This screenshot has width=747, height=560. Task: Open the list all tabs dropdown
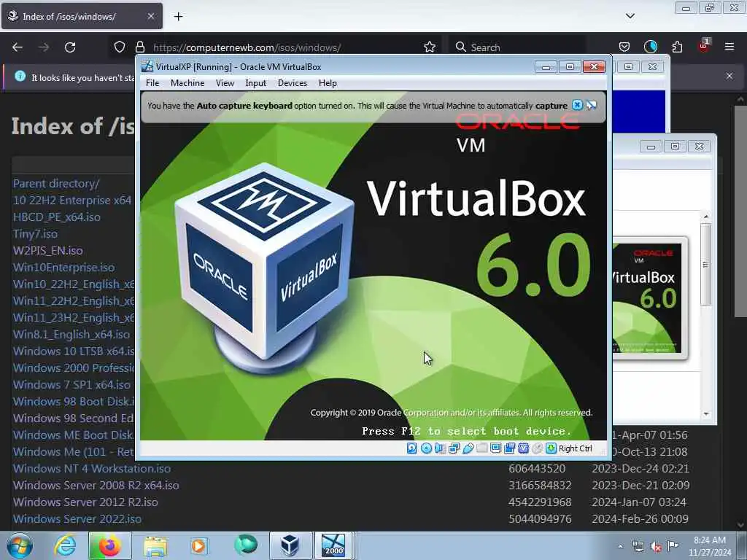coord(630,16)
